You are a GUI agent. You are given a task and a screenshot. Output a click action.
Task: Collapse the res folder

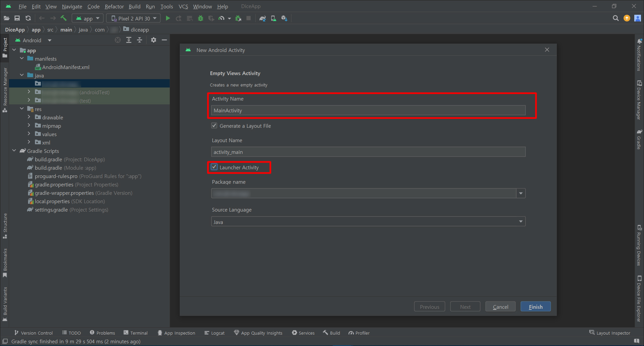[22, 109]
